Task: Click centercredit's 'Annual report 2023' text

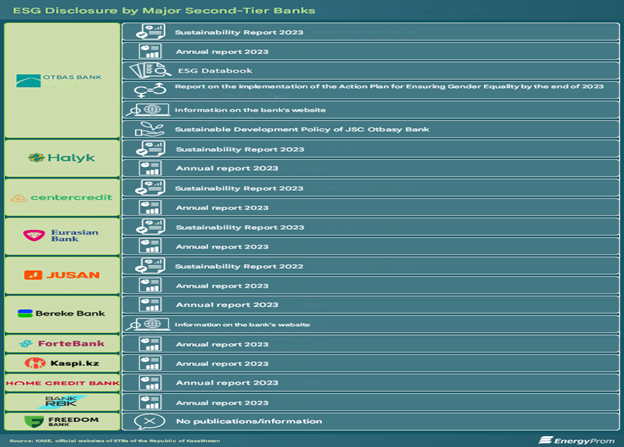Action: tap(222, 208)
